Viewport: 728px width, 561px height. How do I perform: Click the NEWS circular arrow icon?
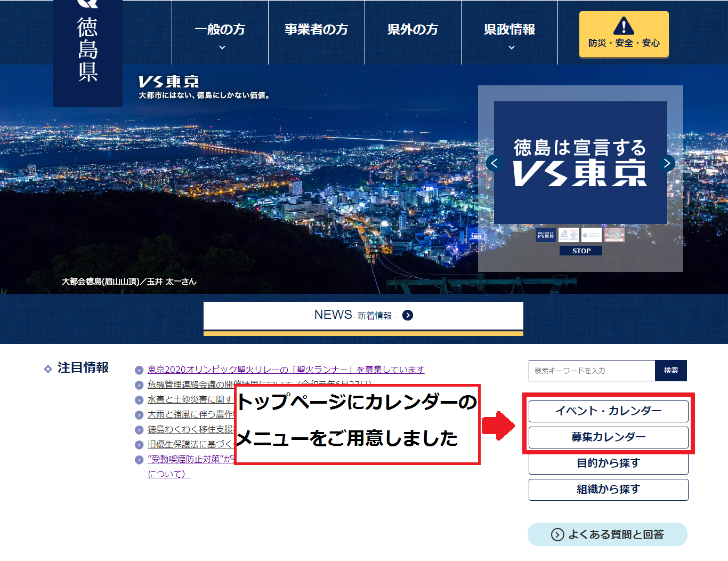pyautogui.click(x=408, y=315)
